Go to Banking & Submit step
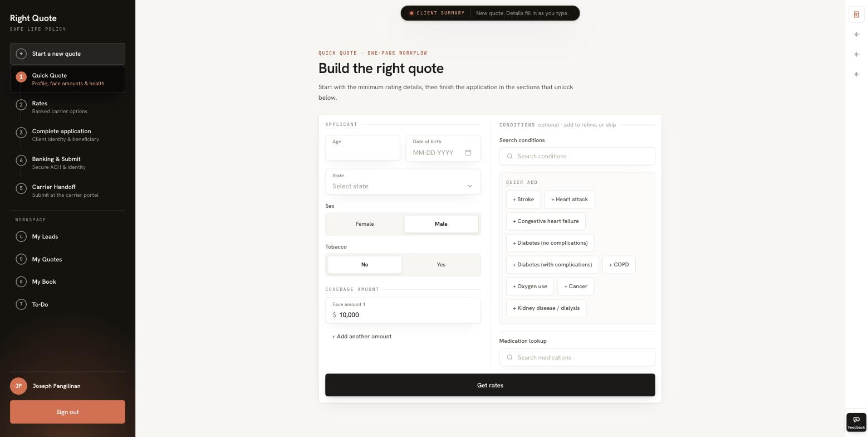868x437 pixels. click(x=67, y=163)
